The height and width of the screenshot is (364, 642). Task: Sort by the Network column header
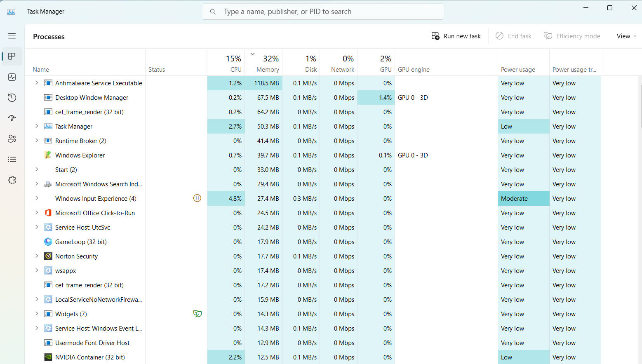(339, 63)
